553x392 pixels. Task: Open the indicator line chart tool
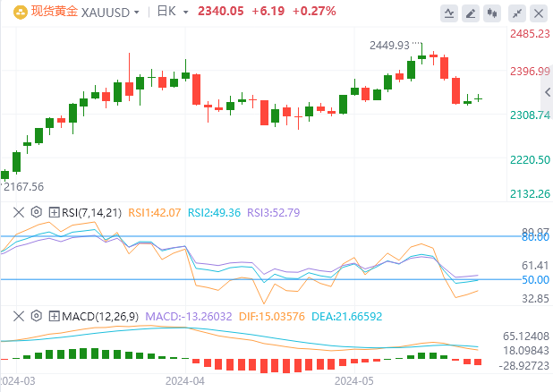point(449,13)
